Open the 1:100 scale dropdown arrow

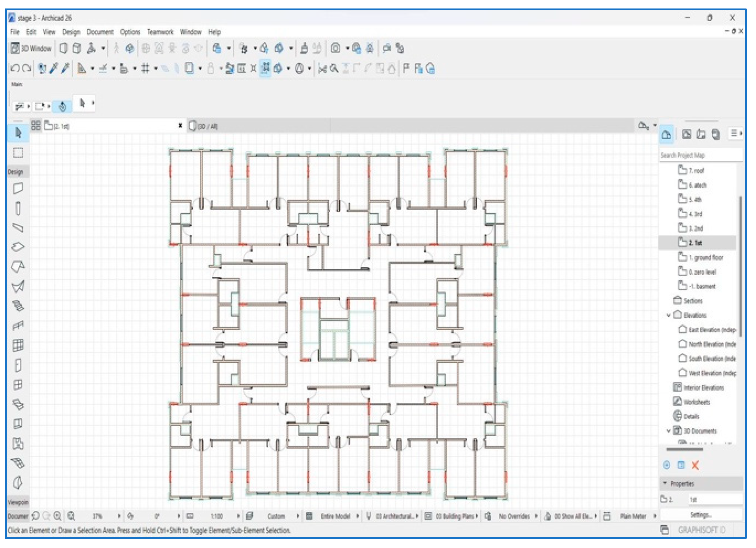click(238, 516)
